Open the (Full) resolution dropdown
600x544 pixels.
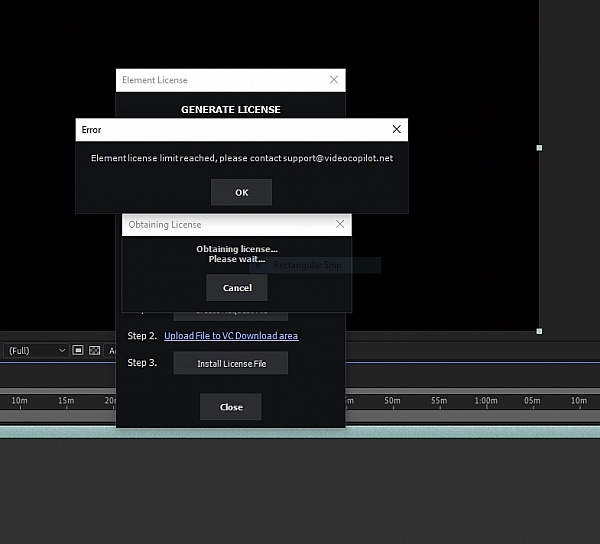point(36,350)
